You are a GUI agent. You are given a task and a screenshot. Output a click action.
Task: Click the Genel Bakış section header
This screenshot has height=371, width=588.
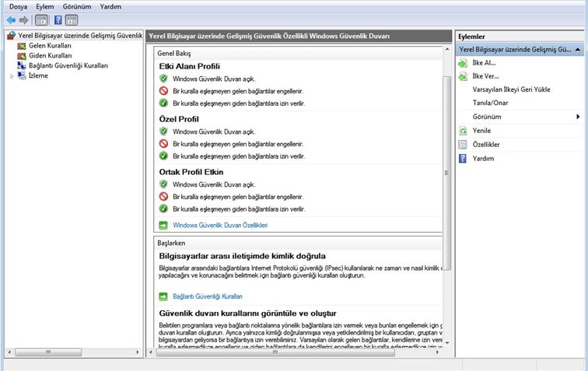(174, 53)
